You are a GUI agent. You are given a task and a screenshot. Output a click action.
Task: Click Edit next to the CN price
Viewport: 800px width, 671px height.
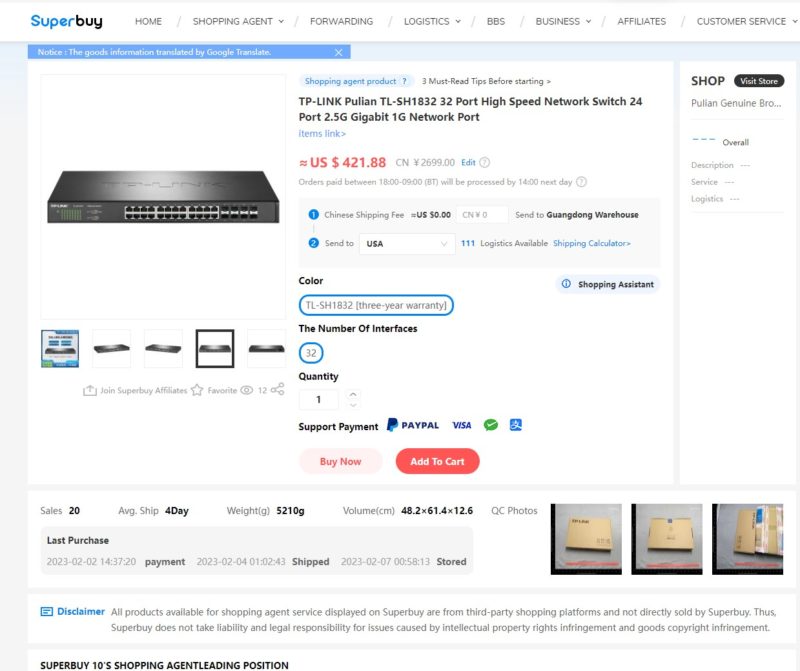pyautogui.click(x=468, y=162)
